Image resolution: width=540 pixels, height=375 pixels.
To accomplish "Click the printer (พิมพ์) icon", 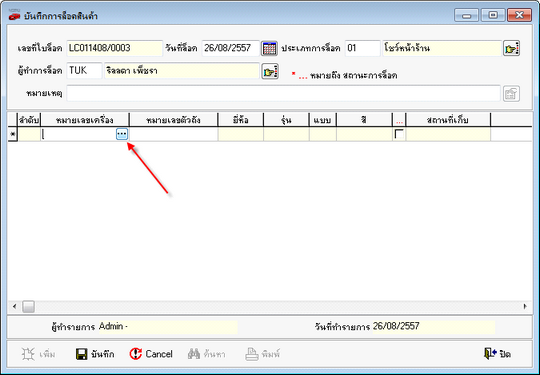I will tap(252, 354).
